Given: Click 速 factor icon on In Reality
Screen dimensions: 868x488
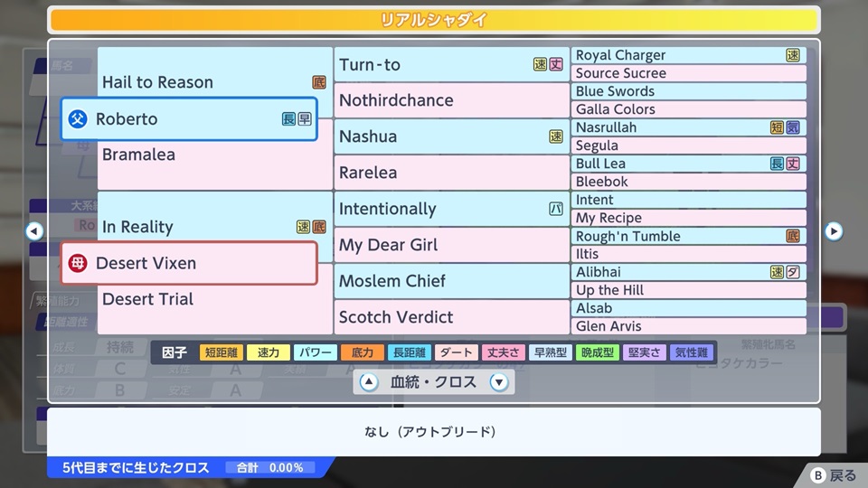Looking at the screenshot, I should coord(304,227).
